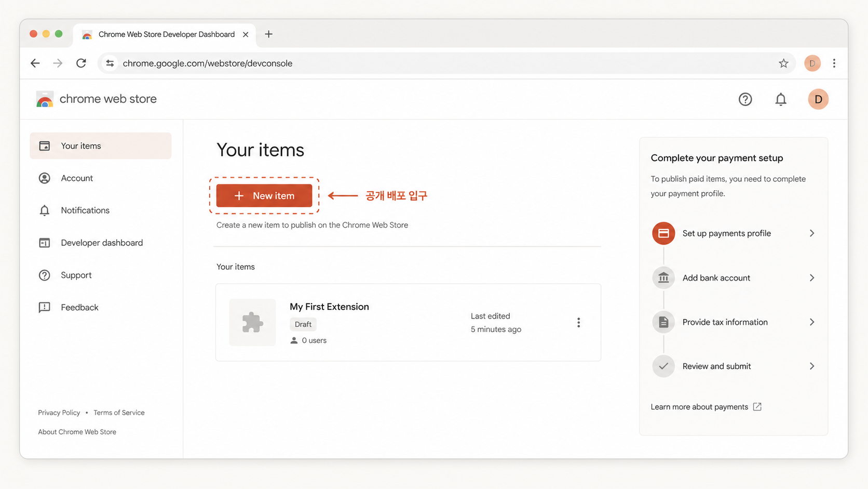Click payments profile card icon
The width and height of the screenshot is (868, 489).
click(663, 233)
